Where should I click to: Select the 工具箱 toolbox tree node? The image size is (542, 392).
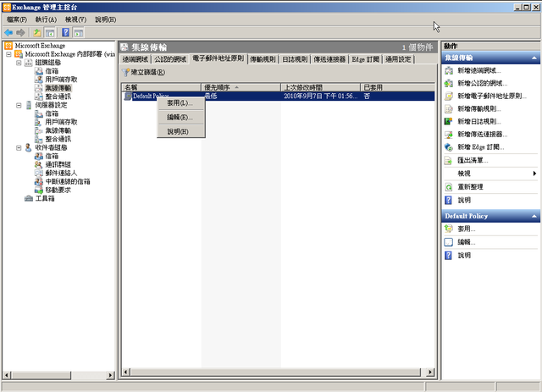click(x=45, y=198)
